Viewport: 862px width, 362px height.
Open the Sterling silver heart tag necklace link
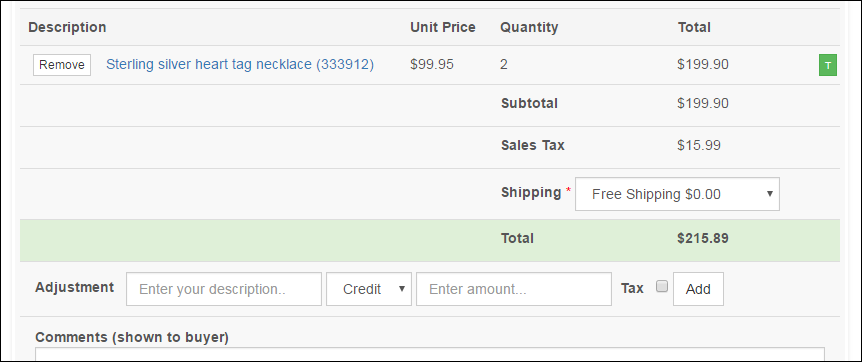240,64
